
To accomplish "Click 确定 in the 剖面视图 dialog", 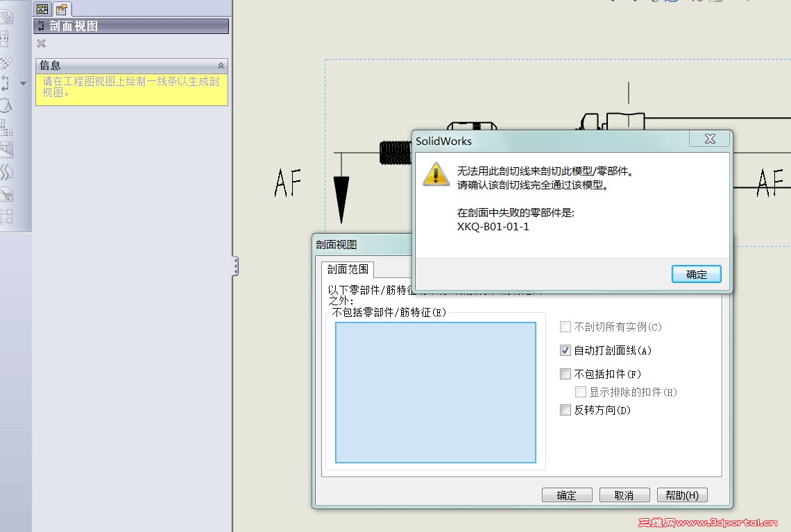I will (567, 495).
